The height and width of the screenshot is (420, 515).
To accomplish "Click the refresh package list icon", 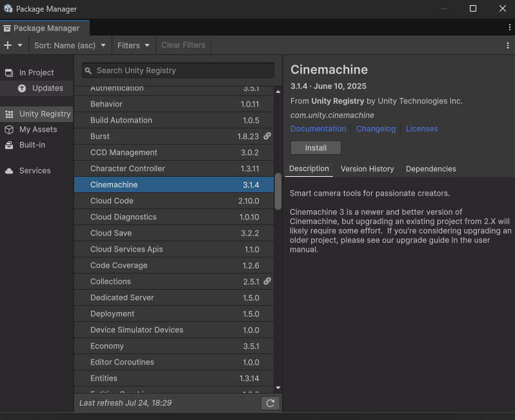I will tap(270, 403).
